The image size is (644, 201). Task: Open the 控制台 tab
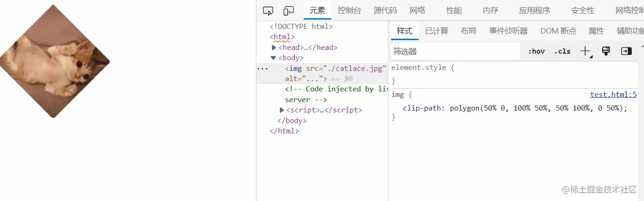point(349,10)
